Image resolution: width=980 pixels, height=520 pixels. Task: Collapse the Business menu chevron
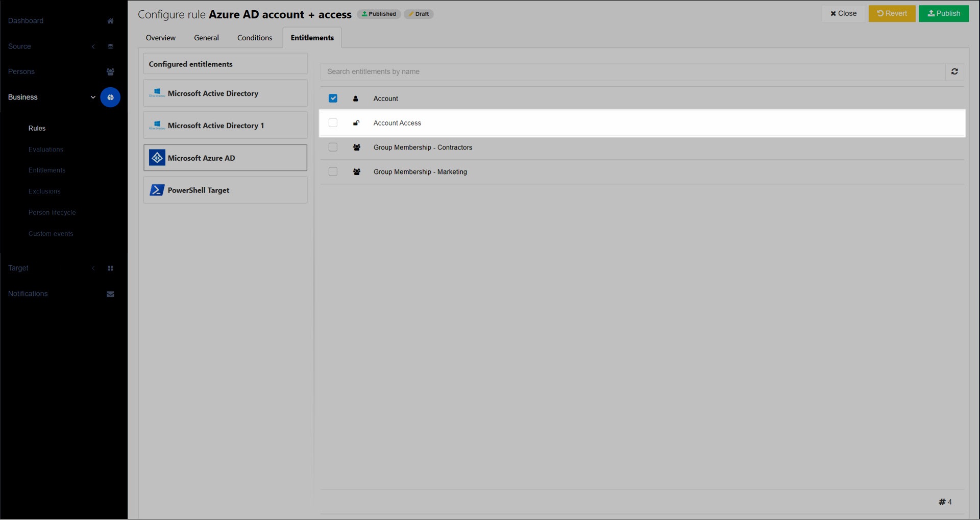(93, 97)
